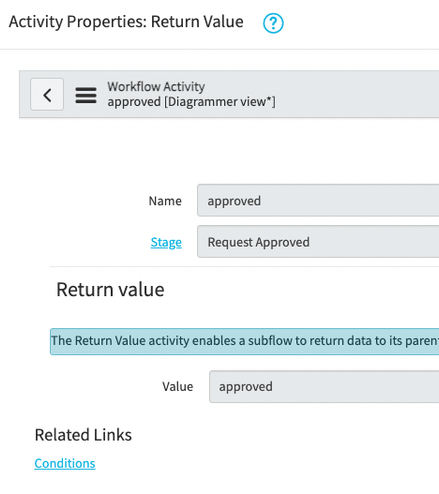The height and width of the screenshot is (494, 439).
Task: Click empty space in the gray form header bar
Action: pyautogui.click(x=357, y=95)
